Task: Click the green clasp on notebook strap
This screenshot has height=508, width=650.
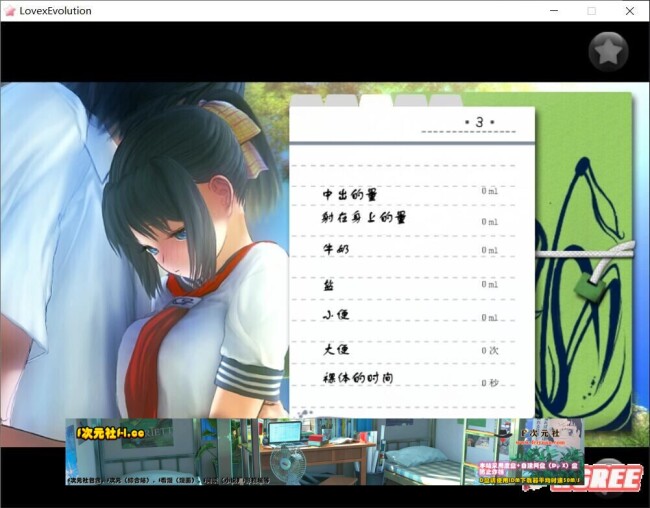Action: (587, 289)
